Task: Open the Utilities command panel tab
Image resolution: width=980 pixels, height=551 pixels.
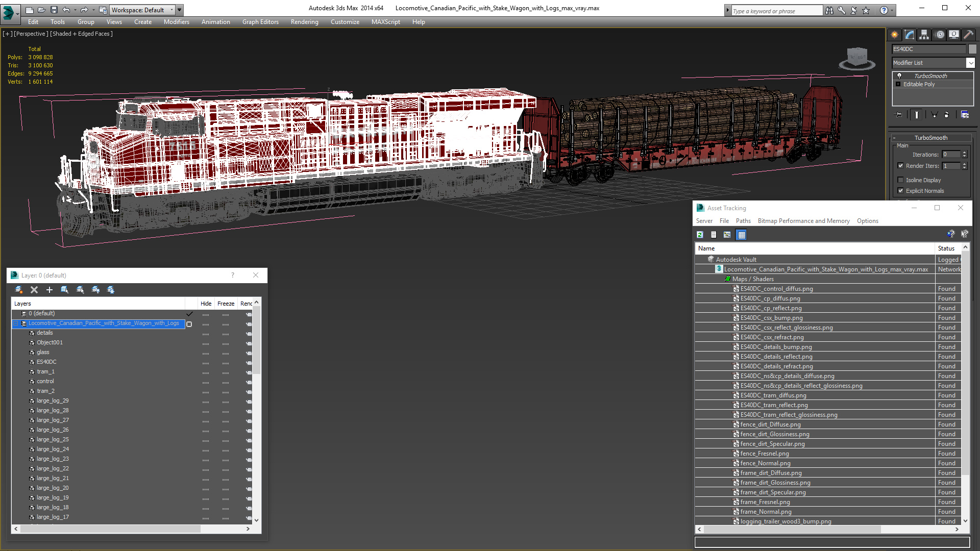Action: click(x=968, y=35)
